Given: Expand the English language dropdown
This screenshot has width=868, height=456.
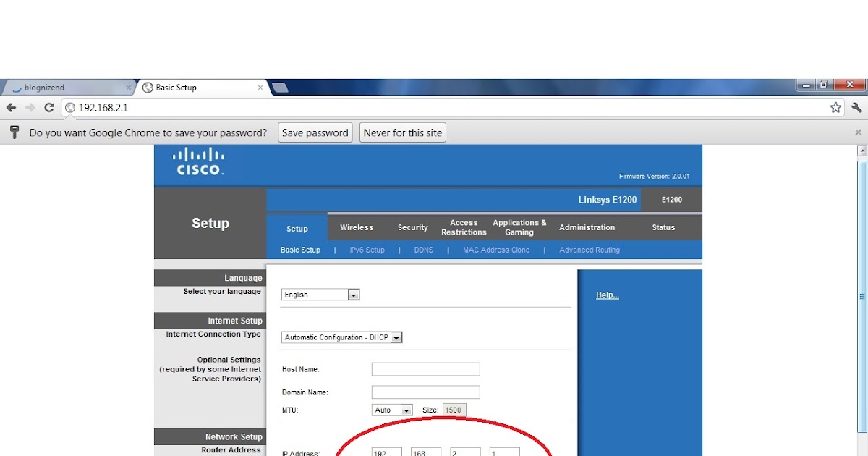Looking at the screenshot, I should (320, 295).
